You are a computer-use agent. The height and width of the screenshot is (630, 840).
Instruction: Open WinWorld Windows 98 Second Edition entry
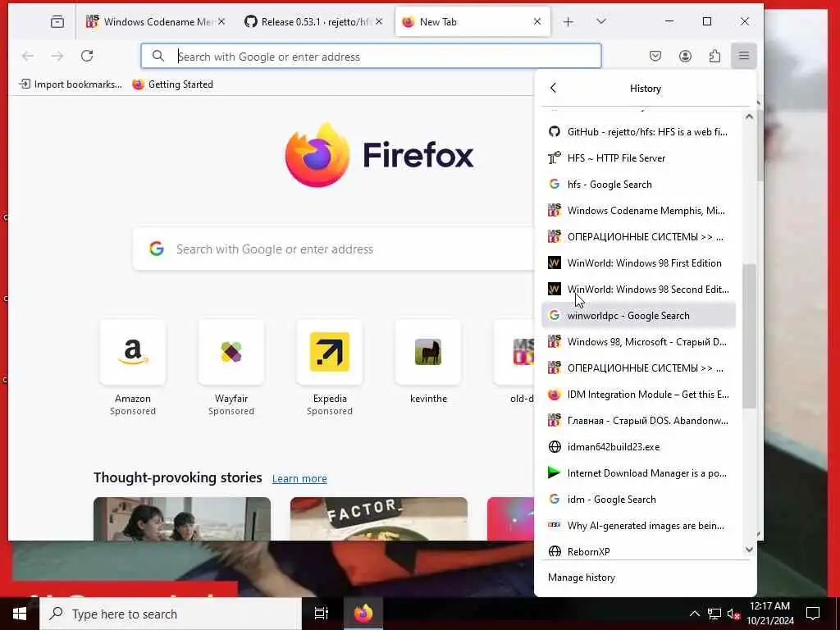pos(638,290)
